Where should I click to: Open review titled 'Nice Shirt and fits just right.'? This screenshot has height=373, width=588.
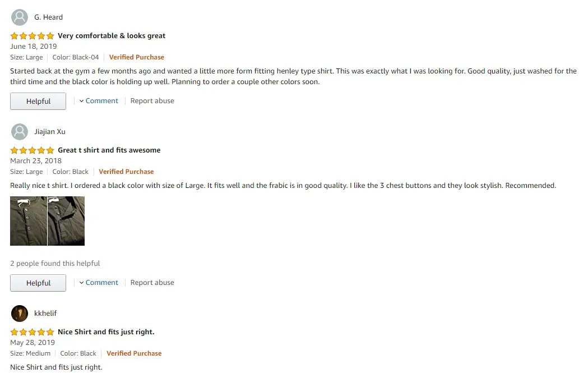[106, 332]
